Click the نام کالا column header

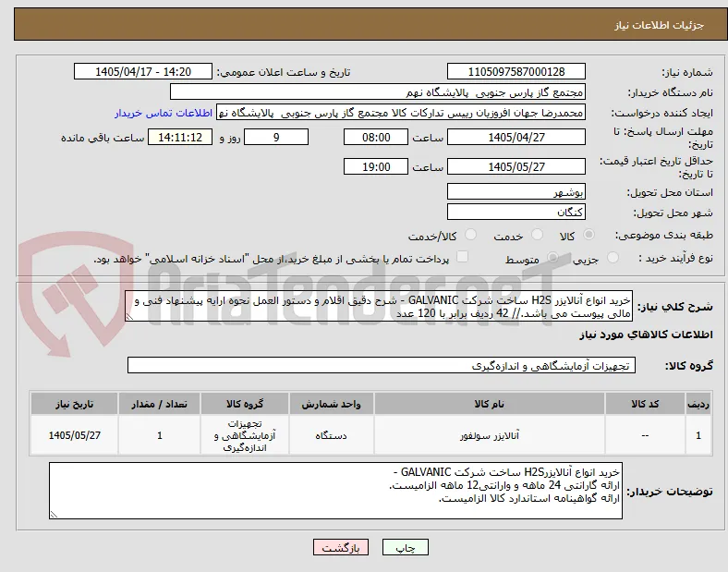click(490, 404)
